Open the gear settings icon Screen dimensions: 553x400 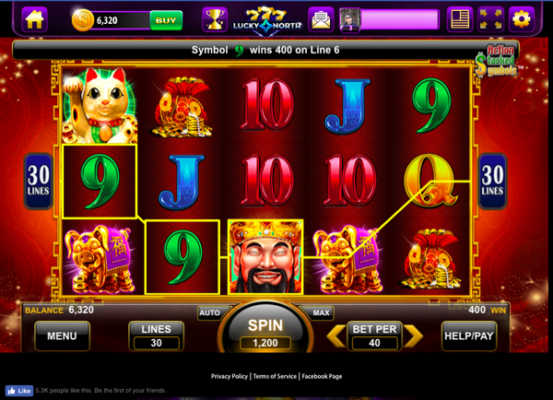[x=522, y=20]
